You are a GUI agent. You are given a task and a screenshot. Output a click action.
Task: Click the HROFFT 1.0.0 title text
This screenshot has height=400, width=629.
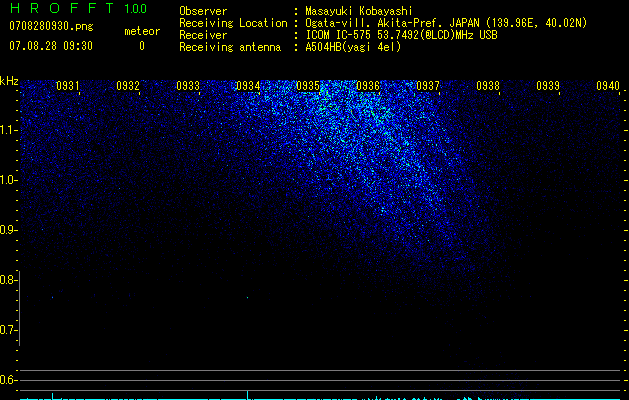[79, 8]
